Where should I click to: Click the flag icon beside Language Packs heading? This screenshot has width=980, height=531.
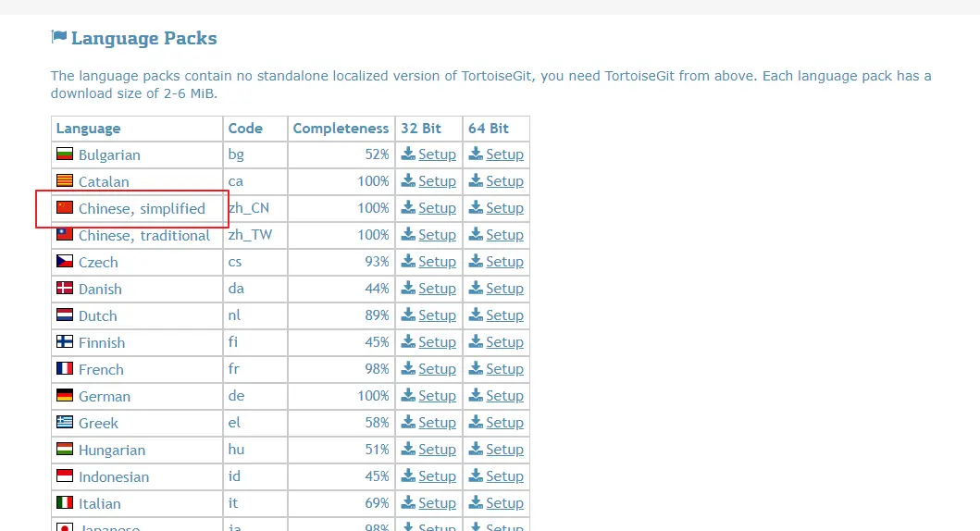(x=58, y=37)
